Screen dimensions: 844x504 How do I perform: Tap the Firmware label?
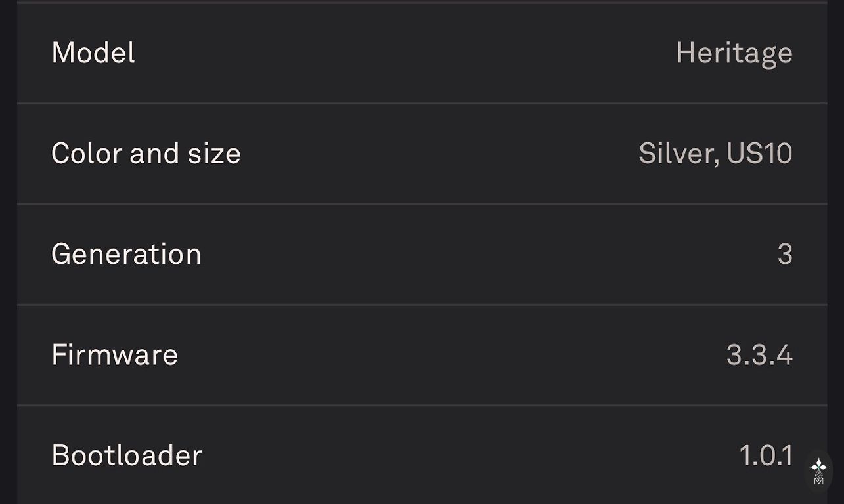(114, 354)
